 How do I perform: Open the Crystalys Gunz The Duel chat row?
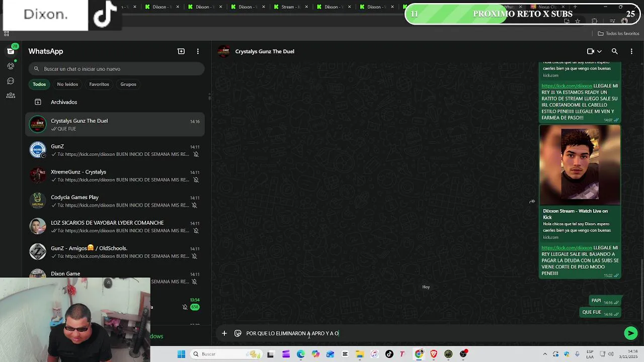click(115, 125)
